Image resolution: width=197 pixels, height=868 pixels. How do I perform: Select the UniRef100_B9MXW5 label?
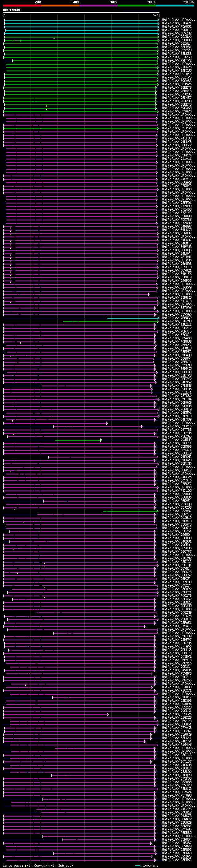tap(177, 71)
